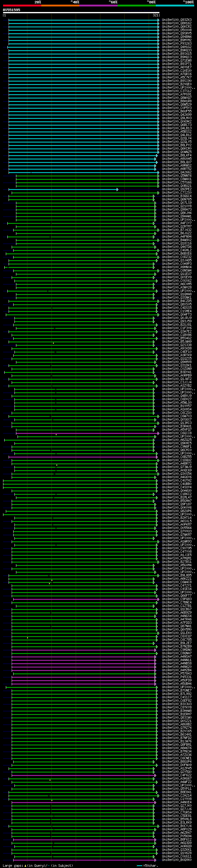Click label UniRef100_P93263
Image resolution: width=197 pixels, height=868 pixels.
tap(177, 43)
